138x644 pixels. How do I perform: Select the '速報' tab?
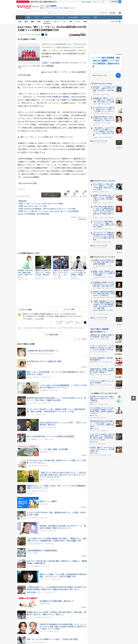[28, 17]
